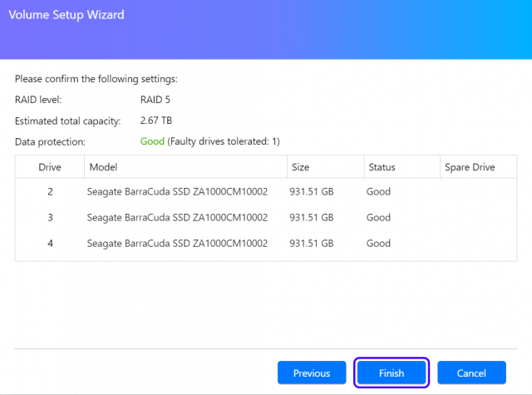532x395 pixels.
Task: Select drive number 4 in the table
Action: tap(50, 244)
